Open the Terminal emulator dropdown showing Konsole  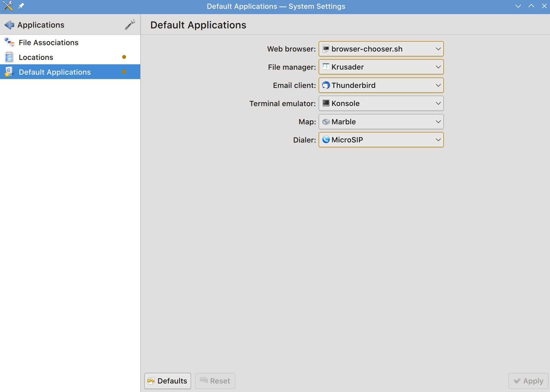381,103
